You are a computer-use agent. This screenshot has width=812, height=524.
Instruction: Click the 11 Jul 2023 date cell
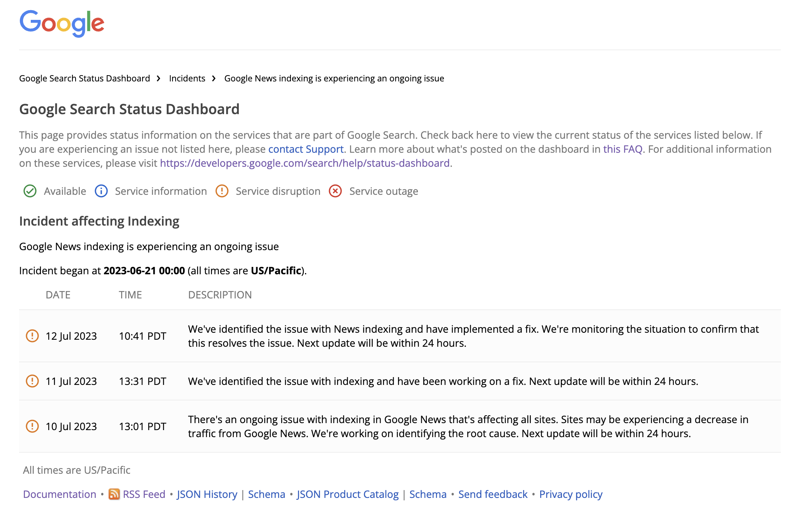(71, 381)
